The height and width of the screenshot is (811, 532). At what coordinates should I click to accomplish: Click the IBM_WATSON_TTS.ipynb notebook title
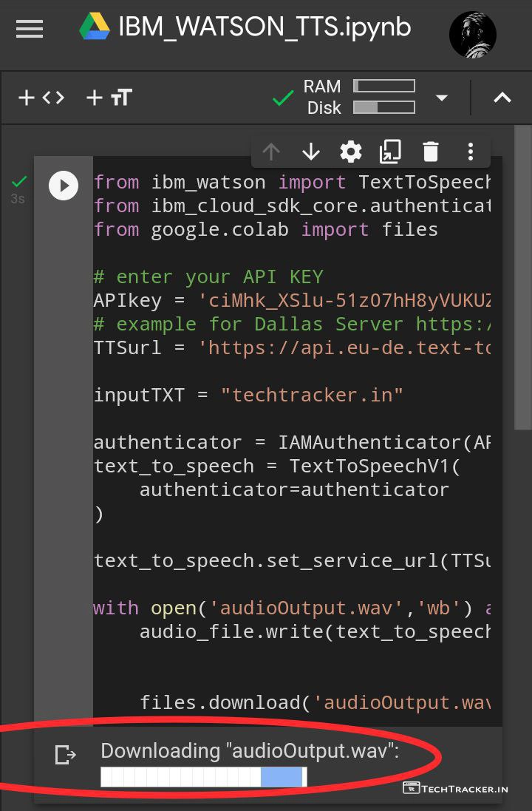tap(265, 28)
